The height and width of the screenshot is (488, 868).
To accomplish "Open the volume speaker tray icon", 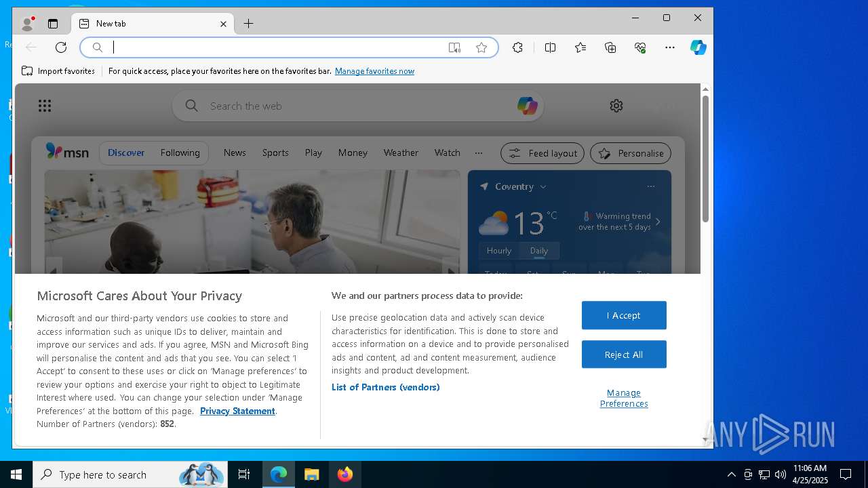I will 780,474.
